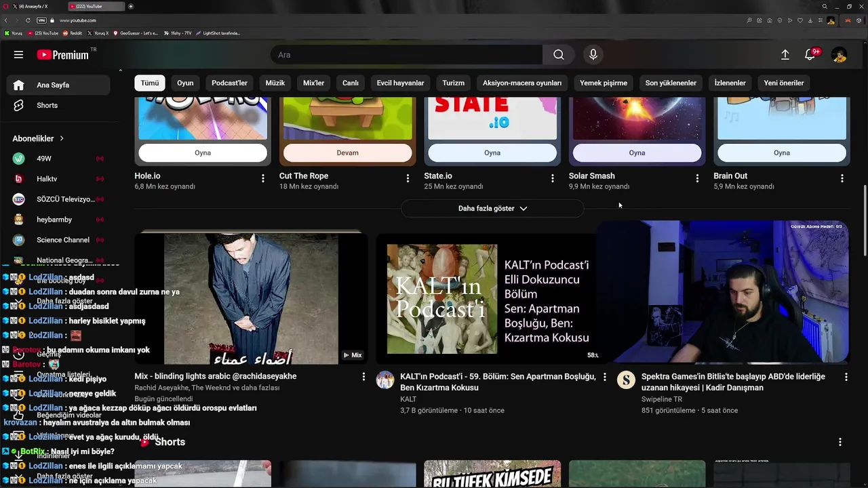868x488 pixels.
Task: Open a new browser tab
Action: tap(131, 6)
